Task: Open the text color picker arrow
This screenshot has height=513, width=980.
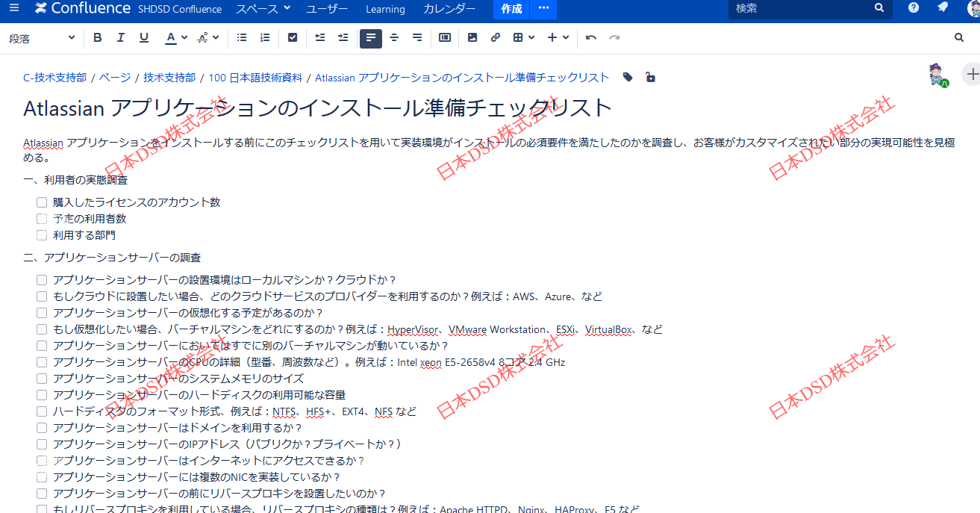Action: tap(184, 37)
